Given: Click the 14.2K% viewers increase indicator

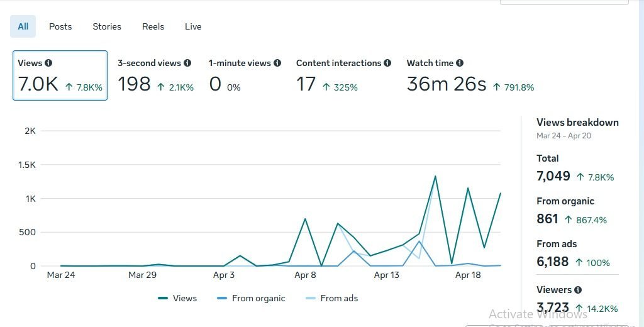Looking at the screenshot, I should [597, 309].
